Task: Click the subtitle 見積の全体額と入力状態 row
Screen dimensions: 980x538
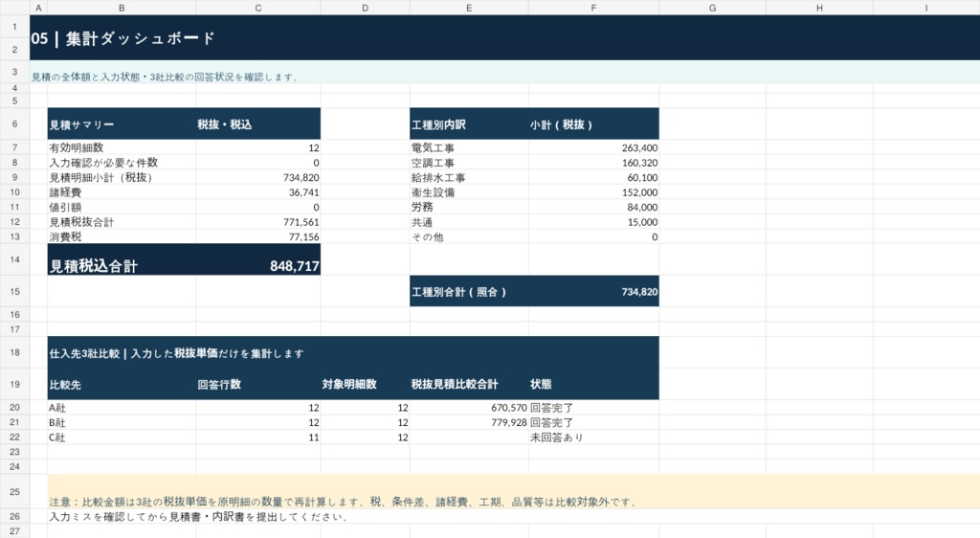Action: pyautogui.click(x=504, y=72)
